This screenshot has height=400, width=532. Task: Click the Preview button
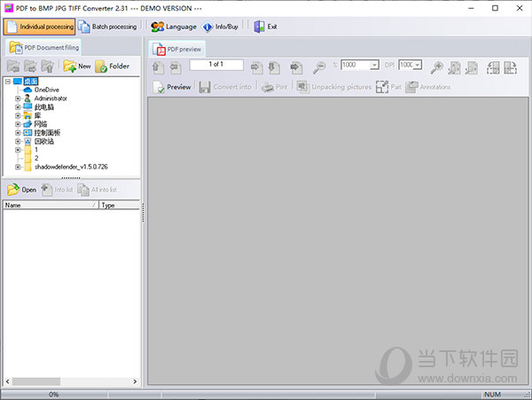172,87
